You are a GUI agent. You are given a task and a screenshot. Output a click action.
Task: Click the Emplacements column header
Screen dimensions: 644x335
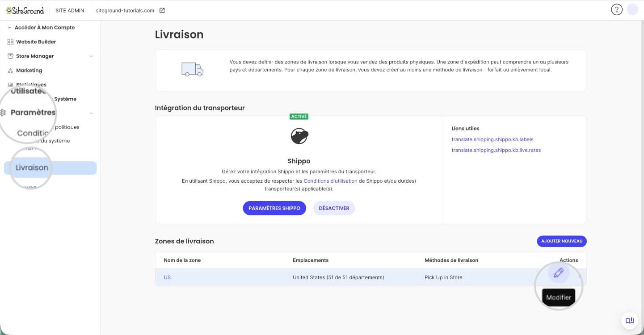(311, 260)
